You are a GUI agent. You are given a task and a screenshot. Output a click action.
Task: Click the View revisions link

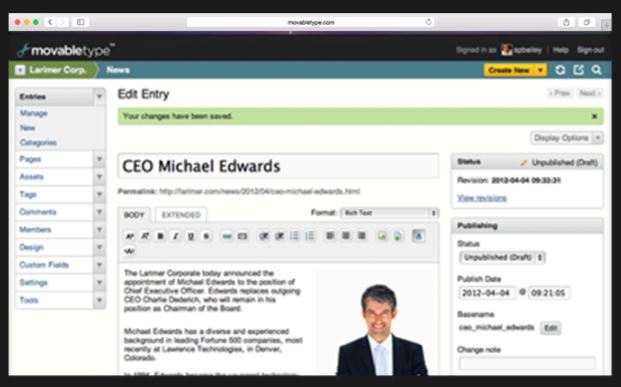pyautogui.click(x=482, y=198)
